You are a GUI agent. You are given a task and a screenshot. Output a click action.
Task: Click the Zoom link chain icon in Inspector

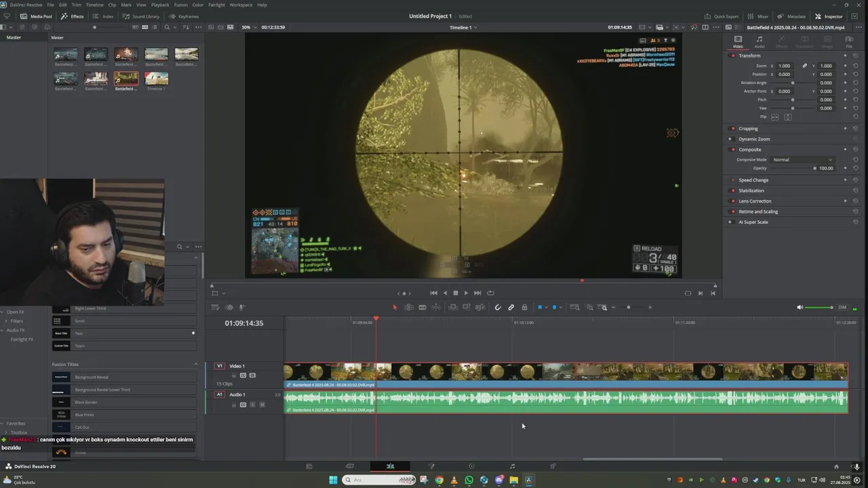click(805, 66)
